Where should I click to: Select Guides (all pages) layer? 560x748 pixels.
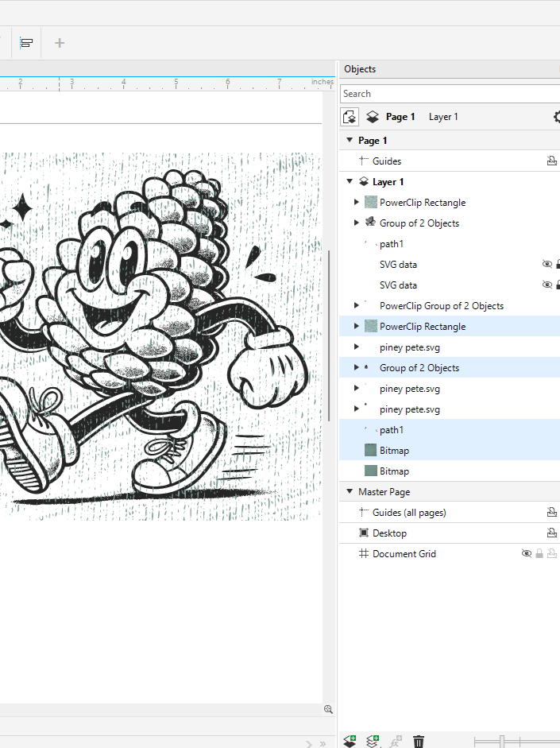[450, 513]
